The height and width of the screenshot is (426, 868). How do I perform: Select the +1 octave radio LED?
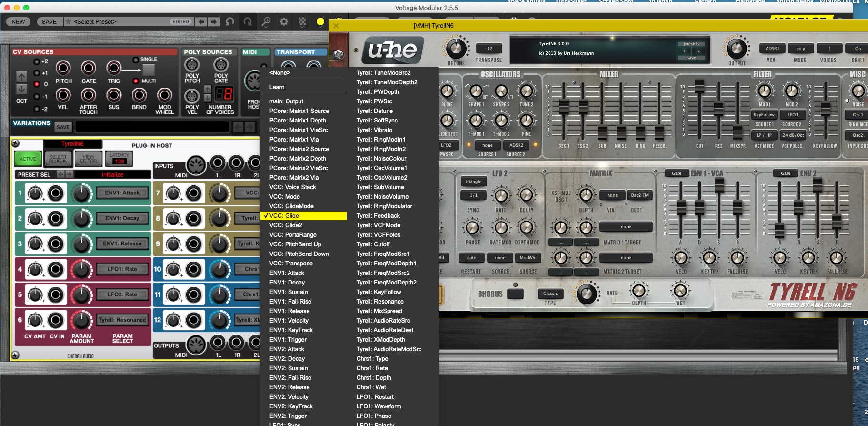tap(37, 73)
